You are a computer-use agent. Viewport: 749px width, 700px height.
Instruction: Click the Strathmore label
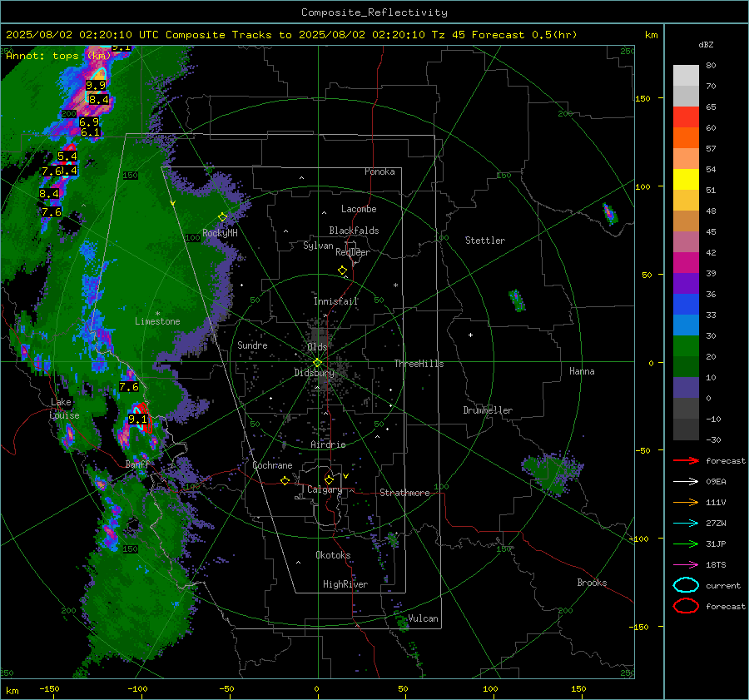(x=404, y=493)
